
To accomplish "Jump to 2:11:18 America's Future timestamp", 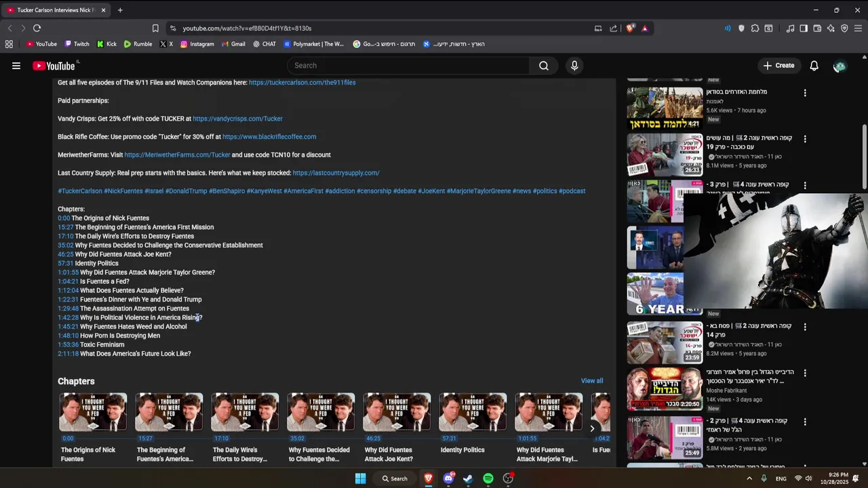I will coord(68,354).
